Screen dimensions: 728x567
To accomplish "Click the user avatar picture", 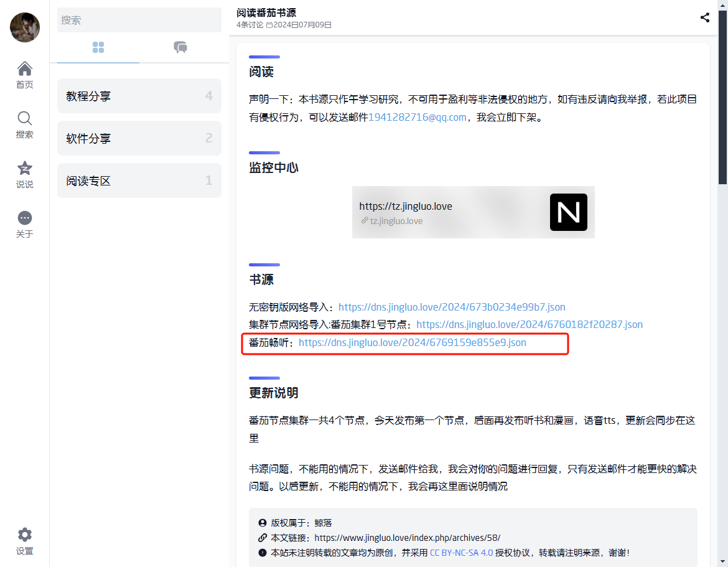I will point(25,27).
